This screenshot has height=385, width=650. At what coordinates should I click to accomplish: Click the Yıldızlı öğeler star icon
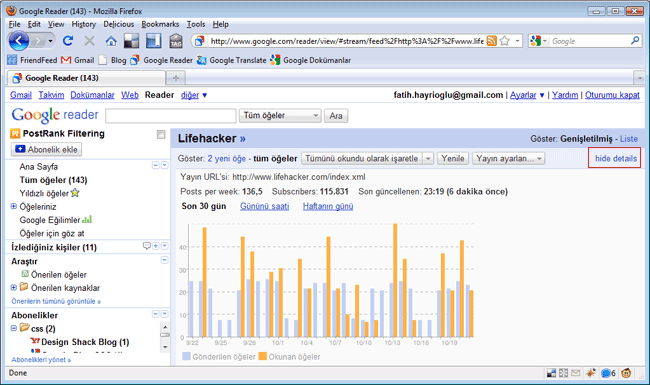[x=75, y=193]
